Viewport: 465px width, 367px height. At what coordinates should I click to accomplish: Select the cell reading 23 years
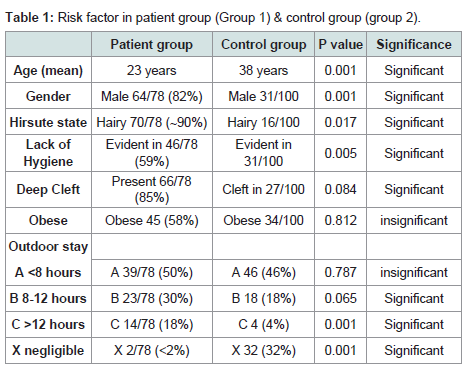[152, 70]
